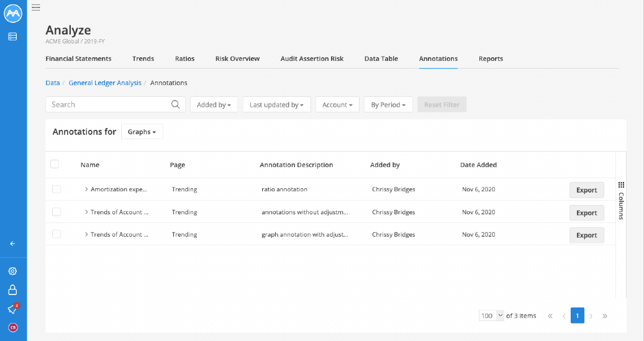644x341 pixels.
Task: Click page 1 pagination button
Action: [578, 316]
